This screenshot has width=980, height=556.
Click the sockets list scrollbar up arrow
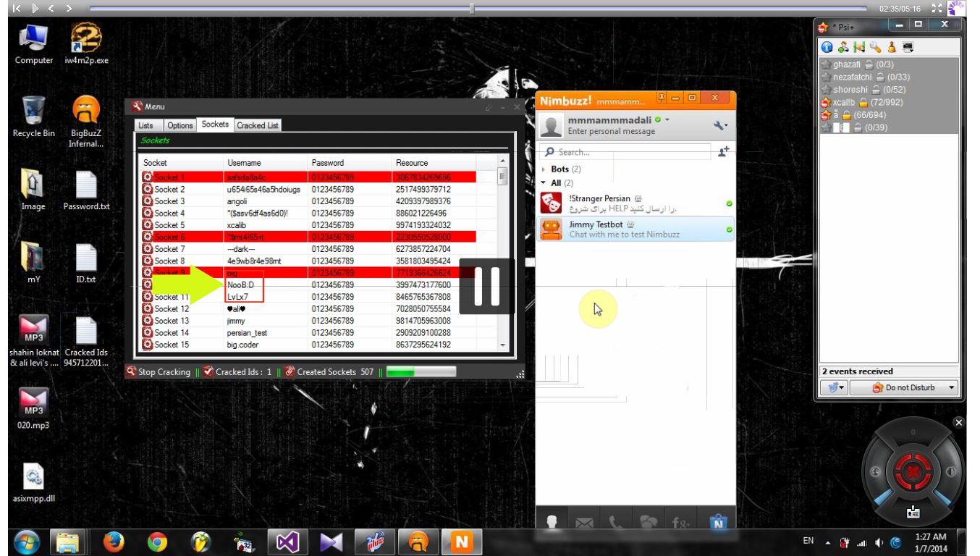(x=503, y=161)
